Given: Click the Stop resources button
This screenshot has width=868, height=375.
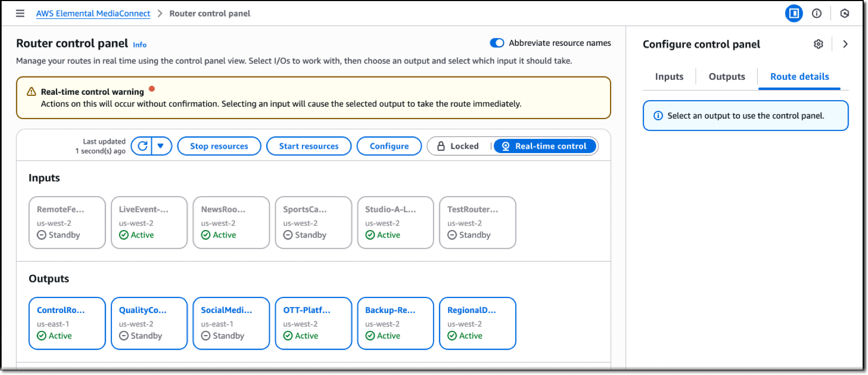Looking at the screenshot, I should 219,146.
